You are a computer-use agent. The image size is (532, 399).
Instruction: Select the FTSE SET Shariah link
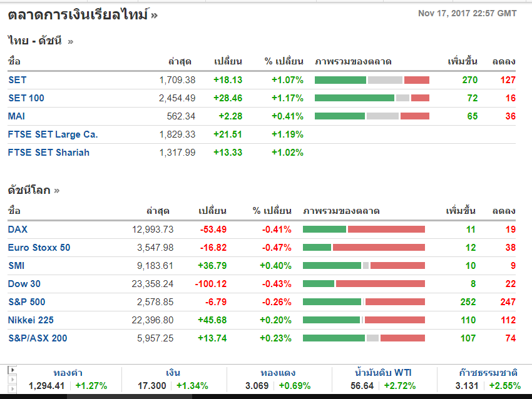click(x=49, y=152)
